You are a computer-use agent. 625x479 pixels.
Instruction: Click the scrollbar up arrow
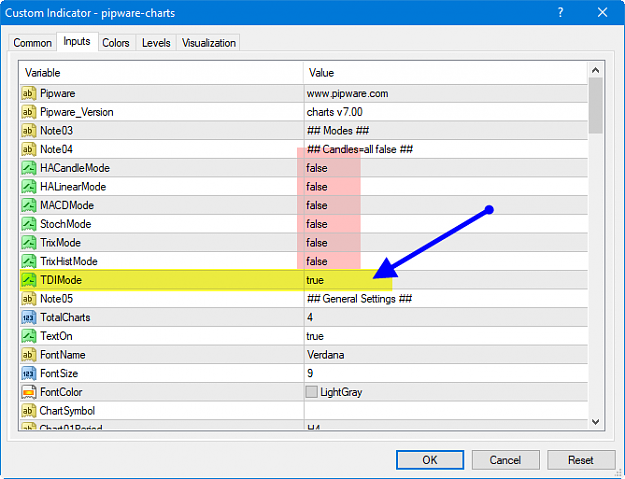click(x=596, y=71)
